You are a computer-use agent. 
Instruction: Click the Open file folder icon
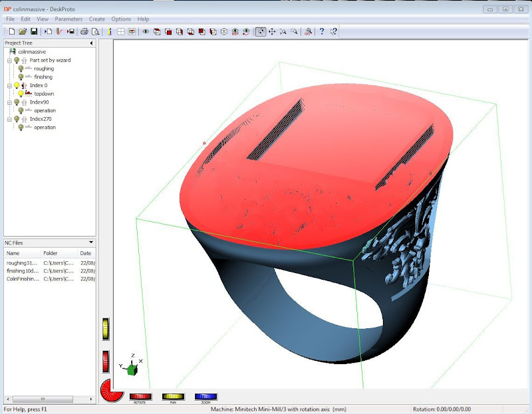point(23,31)
